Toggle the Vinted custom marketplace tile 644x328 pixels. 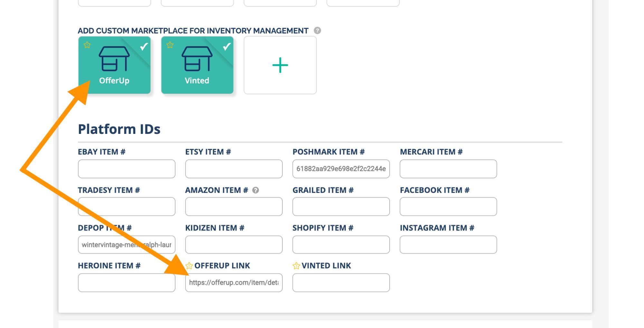(197, 65)
